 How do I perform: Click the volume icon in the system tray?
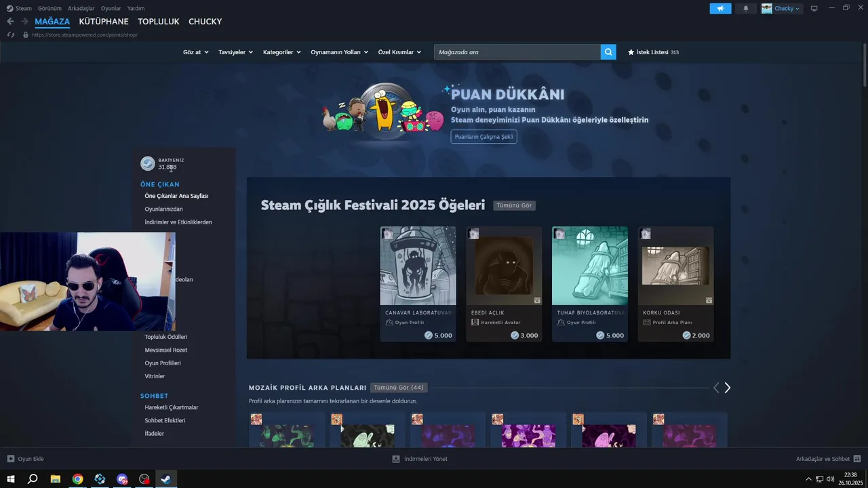click(x=830, y=479)
